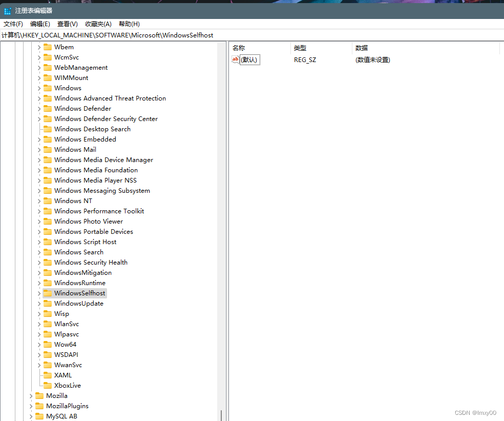Viewport: 504px width, 421px height.
Task: Click the Wow64 folder icon
Action: (x=48, y=345)
